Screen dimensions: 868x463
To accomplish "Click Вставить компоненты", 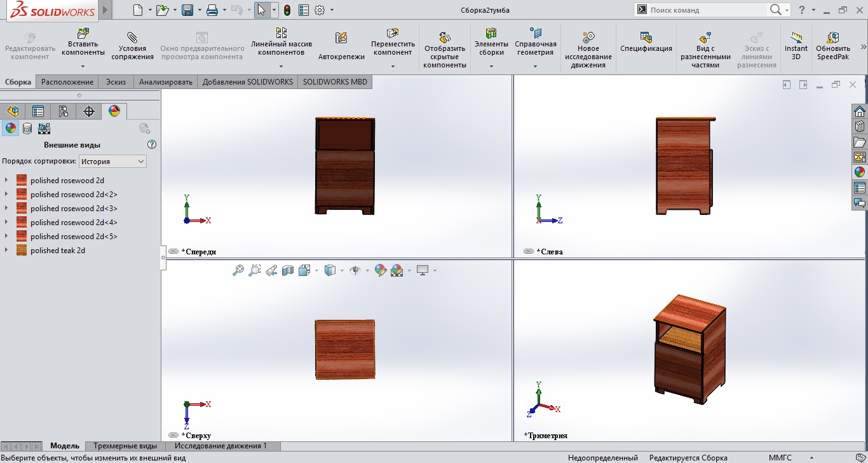I will click(x=83, y=42).
